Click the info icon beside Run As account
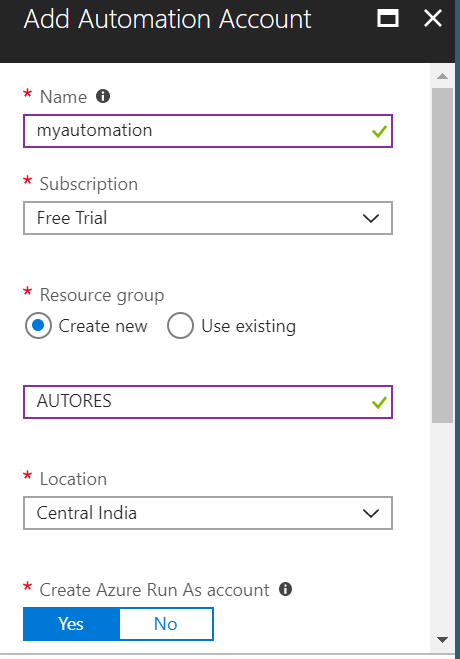Viewport: 460px width, 659px height. point(285,589)
